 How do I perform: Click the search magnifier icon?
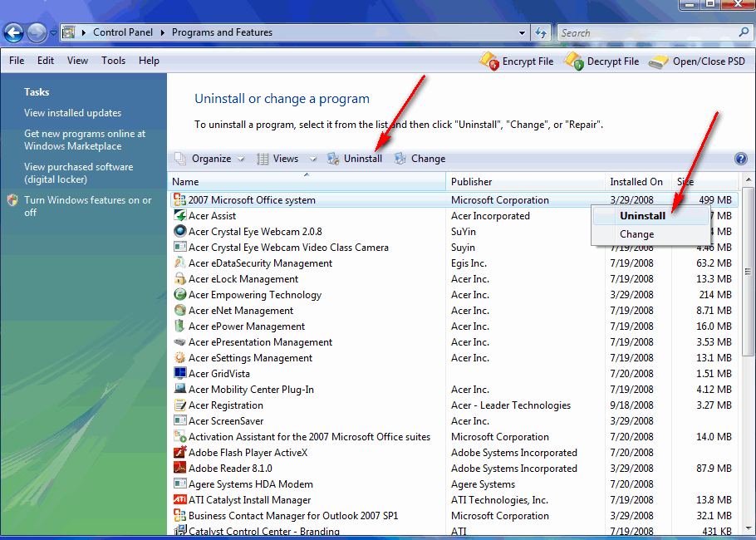pos(744,32)
